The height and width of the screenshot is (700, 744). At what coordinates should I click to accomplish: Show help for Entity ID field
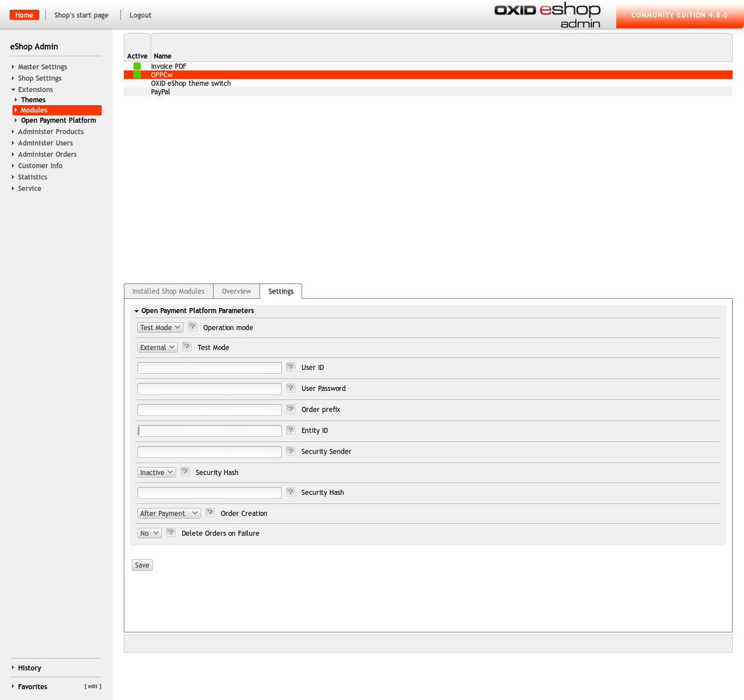[291, 430]
